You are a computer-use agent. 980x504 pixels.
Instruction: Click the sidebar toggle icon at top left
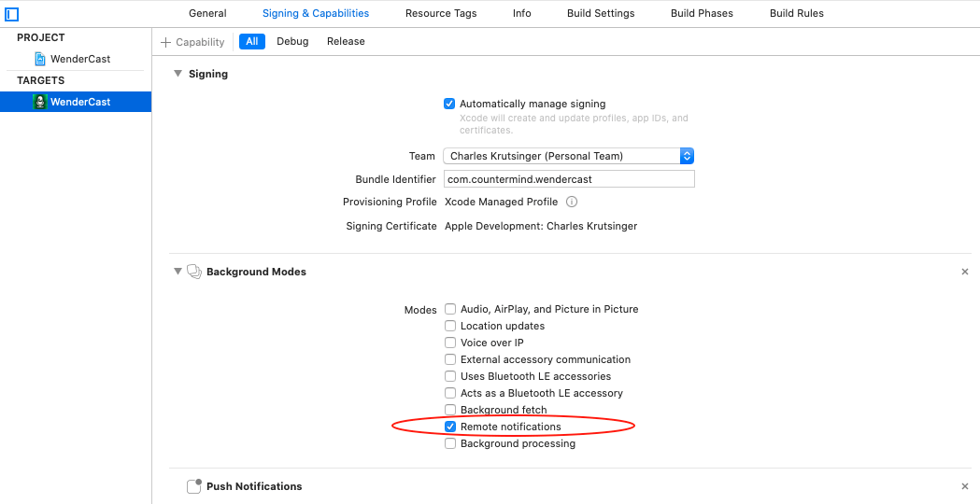[x=12, y=14]
